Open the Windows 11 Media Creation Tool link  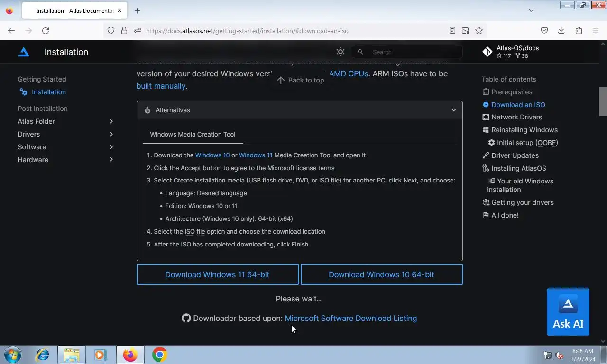point(256,155)
